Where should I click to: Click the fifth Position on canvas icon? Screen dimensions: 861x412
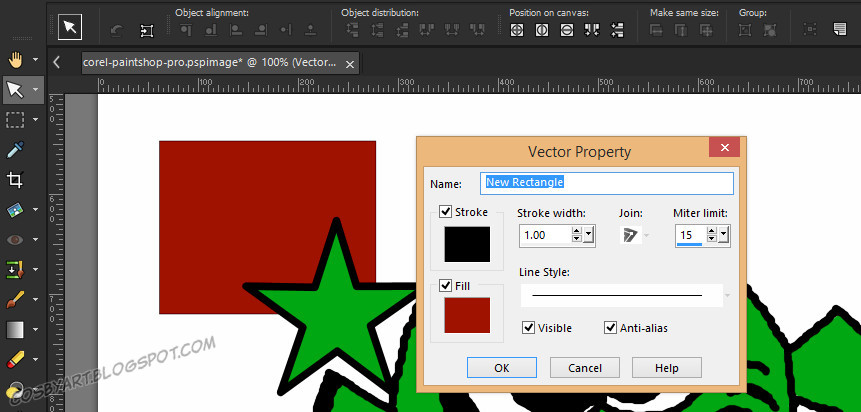[x=617, y=30]
